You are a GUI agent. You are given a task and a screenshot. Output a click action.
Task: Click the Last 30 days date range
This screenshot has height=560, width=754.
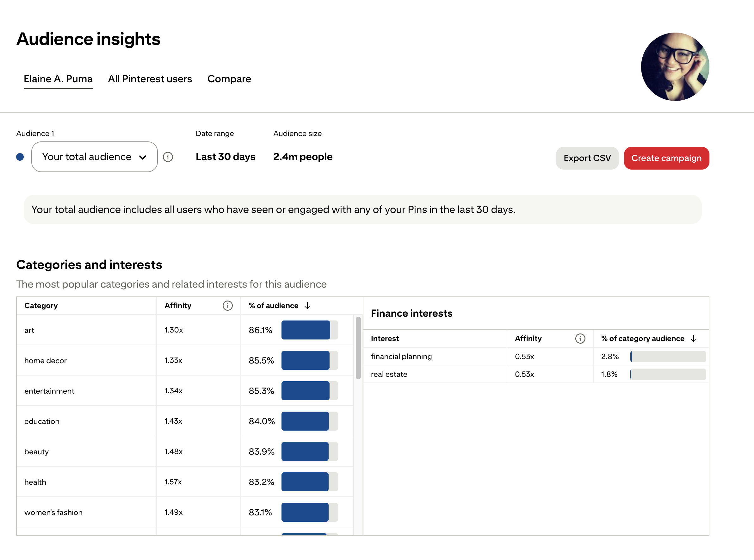[226, 157]
